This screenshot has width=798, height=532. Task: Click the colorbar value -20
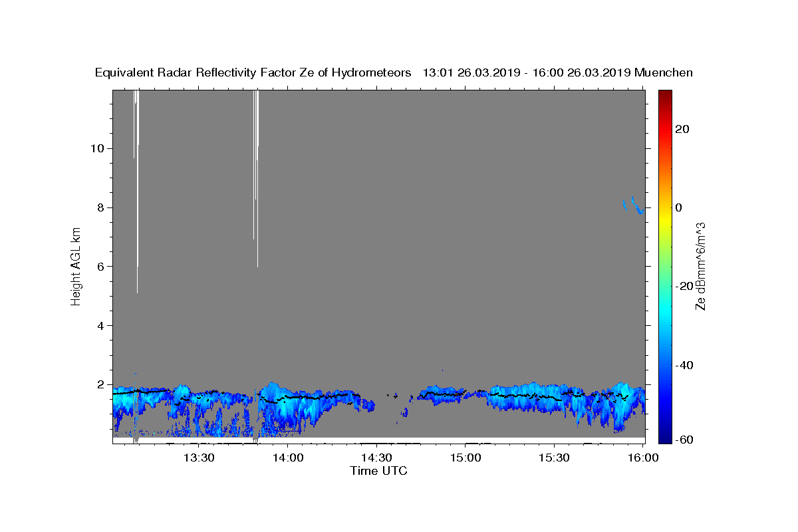[684, 286]
